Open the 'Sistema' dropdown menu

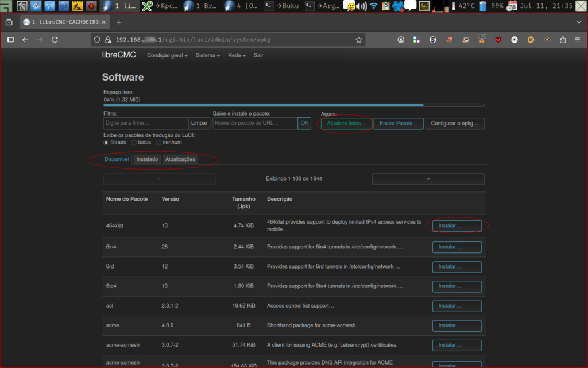coord(207,55)
